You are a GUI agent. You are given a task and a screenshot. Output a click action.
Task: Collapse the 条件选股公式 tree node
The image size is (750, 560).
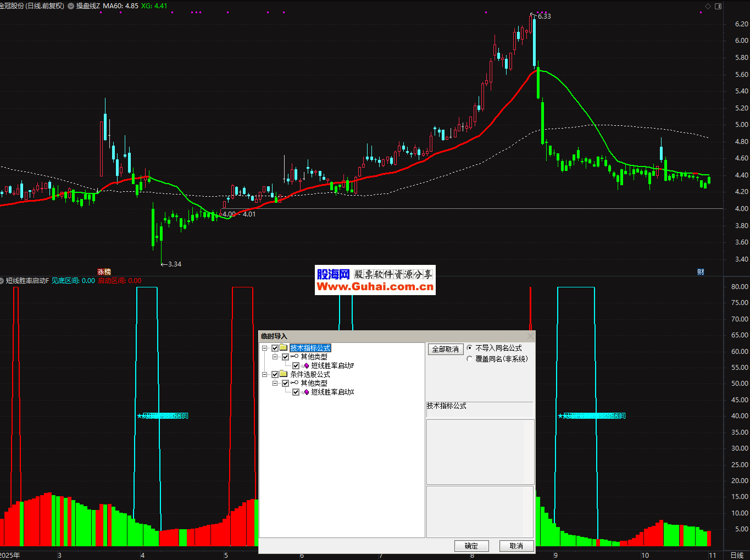pos(265,374)
